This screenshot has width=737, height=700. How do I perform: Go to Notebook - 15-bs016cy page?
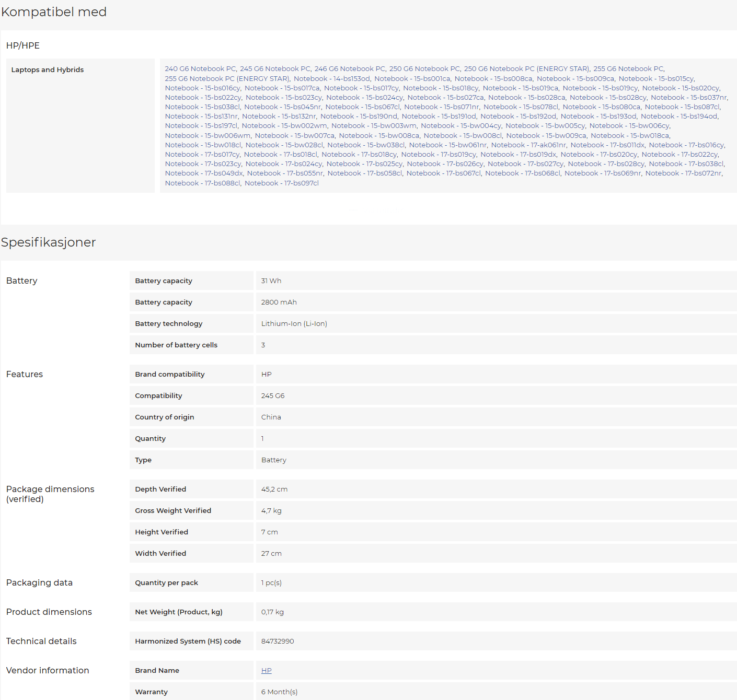click(x=202, y=88)
